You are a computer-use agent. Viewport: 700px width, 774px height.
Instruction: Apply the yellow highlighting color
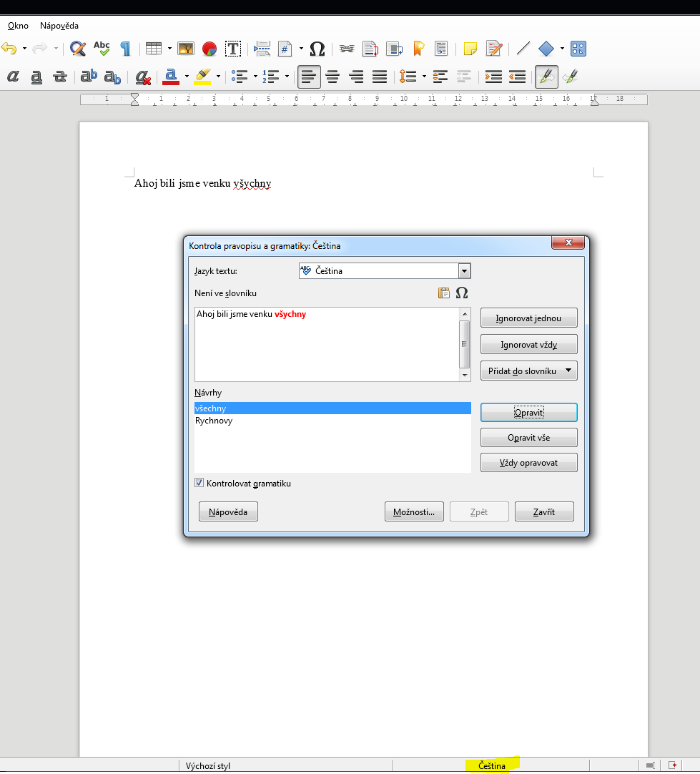[203, 77]
